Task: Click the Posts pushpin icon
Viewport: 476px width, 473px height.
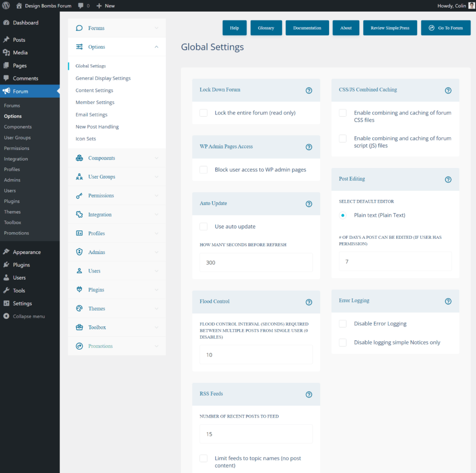Action: click(7, 40)
